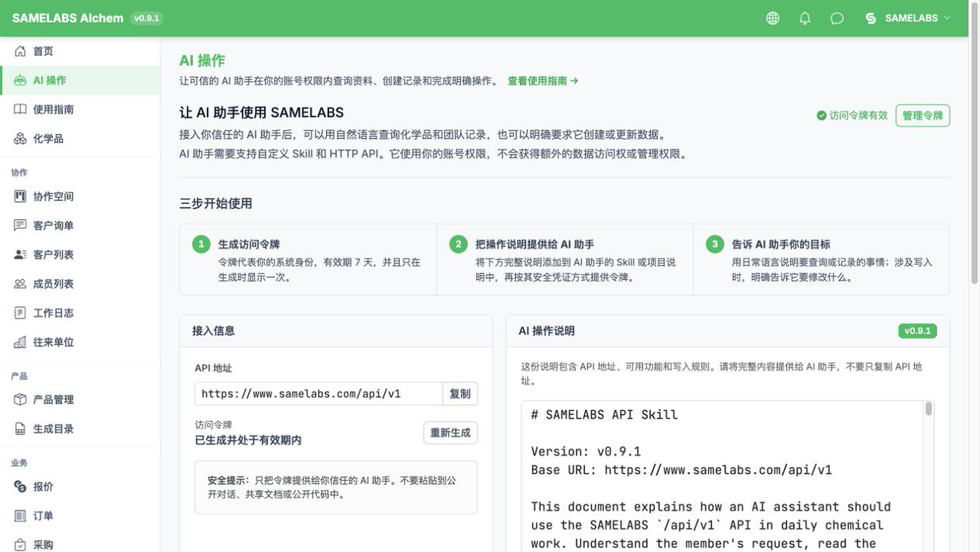Open notifications bell icon
The image size is (980, 552).
[805, 18]
